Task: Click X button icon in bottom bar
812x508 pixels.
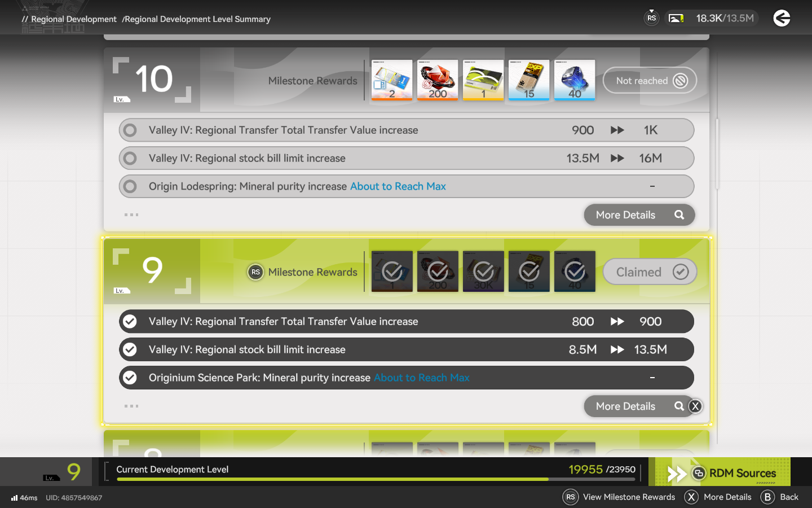Action: pos(691,497)
